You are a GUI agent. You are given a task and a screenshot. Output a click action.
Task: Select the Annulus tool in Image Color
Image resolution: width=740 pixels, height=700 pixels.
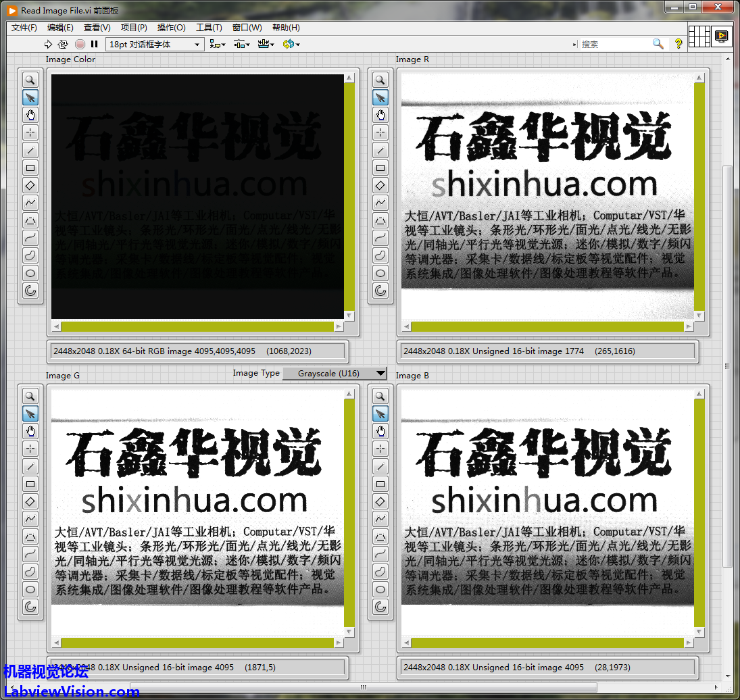pyautogui.click(x=30, y=291)
